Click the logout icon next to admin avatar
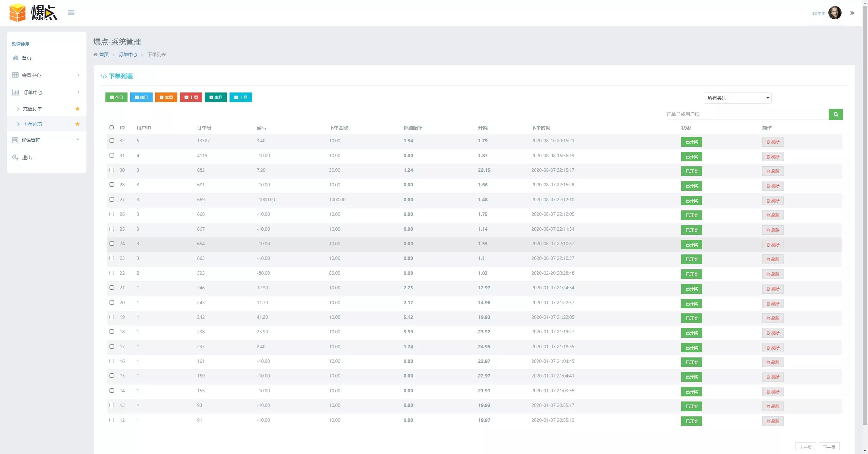 point(852,13)
